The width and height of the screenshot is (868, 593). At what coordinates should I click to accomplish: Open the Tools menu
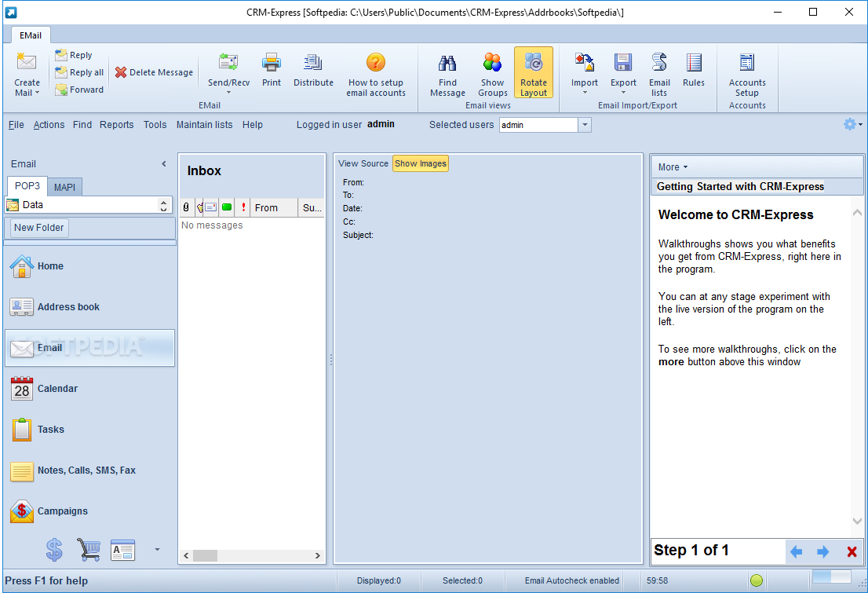point(155,125)
